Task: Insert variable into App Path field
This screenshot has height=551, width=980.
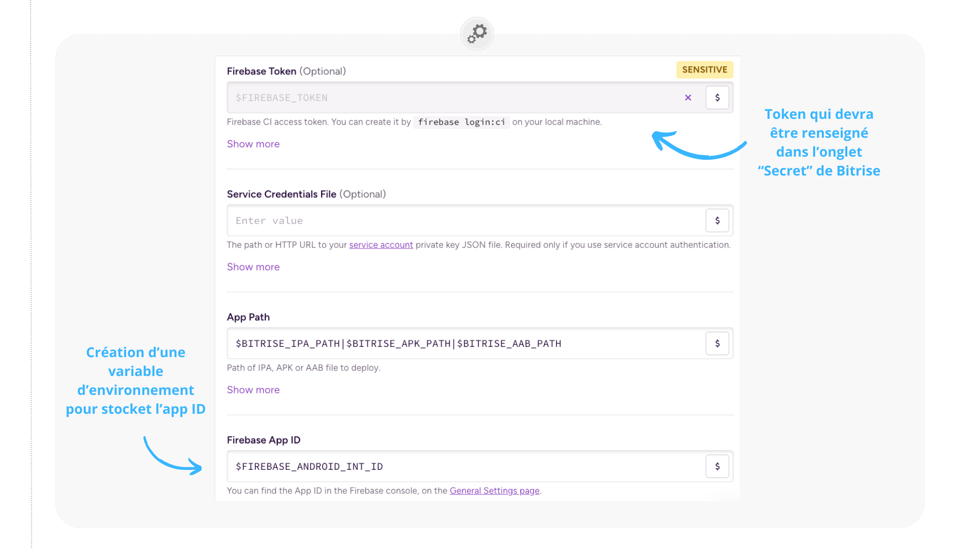Action: (x=717, y=343)
